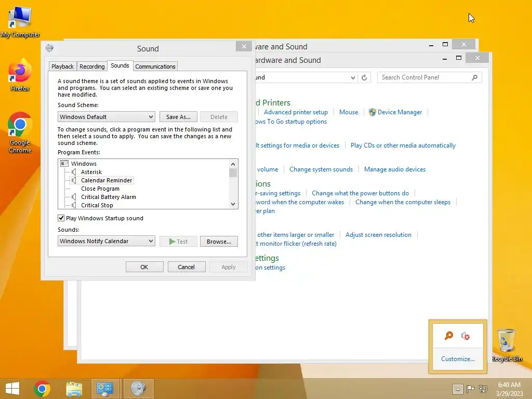The width and height of the screenshot is (532, 399).
Task: Click the refresh icon in Control Panel
Action: point(364,78)
